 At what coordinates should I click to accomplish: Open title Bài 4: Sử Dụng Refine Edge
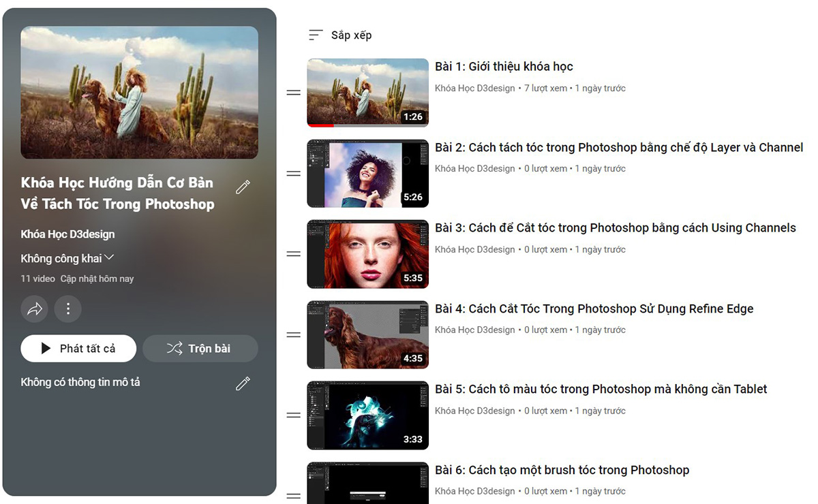(x=594, y=309)
